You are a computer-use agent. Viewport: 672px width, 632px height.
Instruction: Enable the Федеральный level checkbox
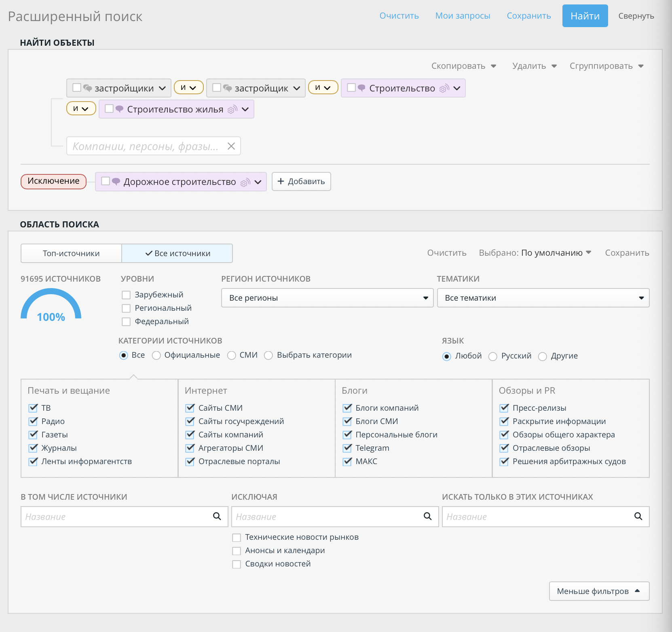tap(126, 322)
